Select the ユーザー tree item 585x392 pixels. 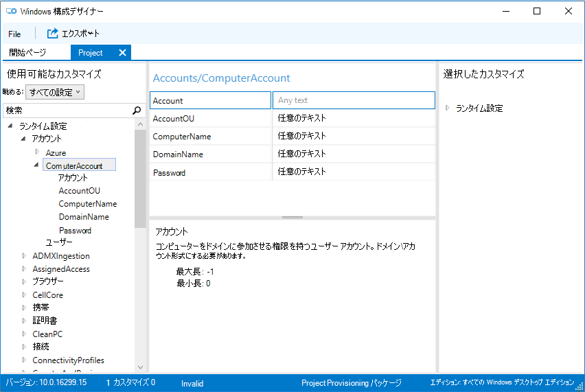pos(59,242)
